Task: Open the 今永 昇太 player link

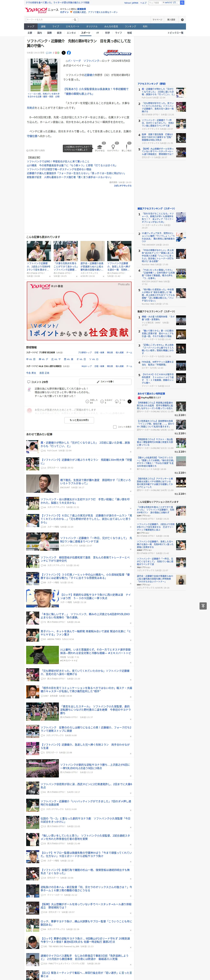Action: (31, 373)
